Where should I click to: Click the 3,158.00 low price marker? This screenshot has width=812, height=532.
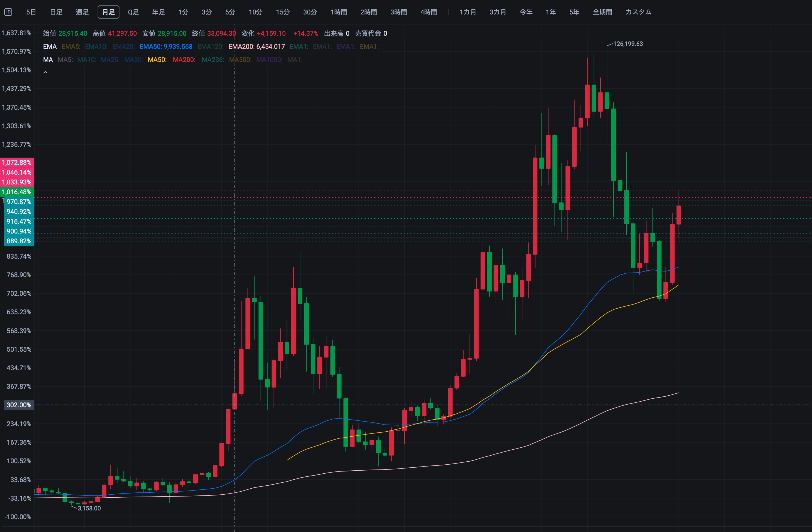(x=89, y=508)
